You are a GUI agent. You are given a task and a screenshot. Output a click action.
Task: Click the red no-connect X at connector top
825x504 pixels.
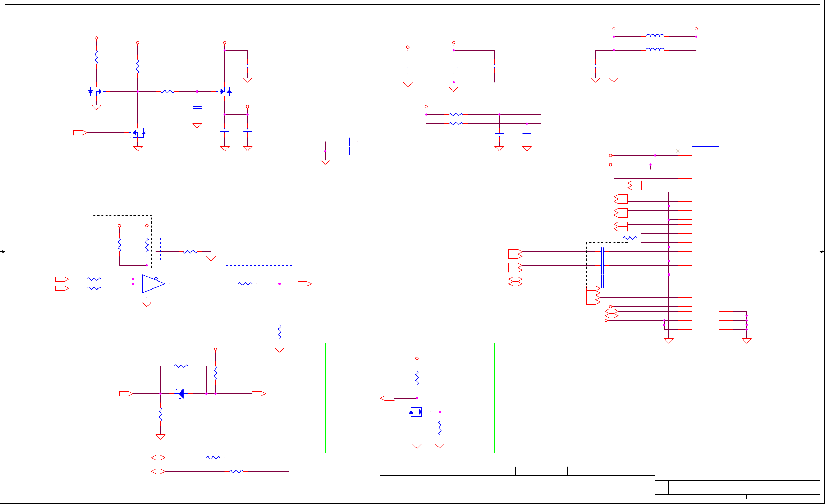[x=678, y=151]
